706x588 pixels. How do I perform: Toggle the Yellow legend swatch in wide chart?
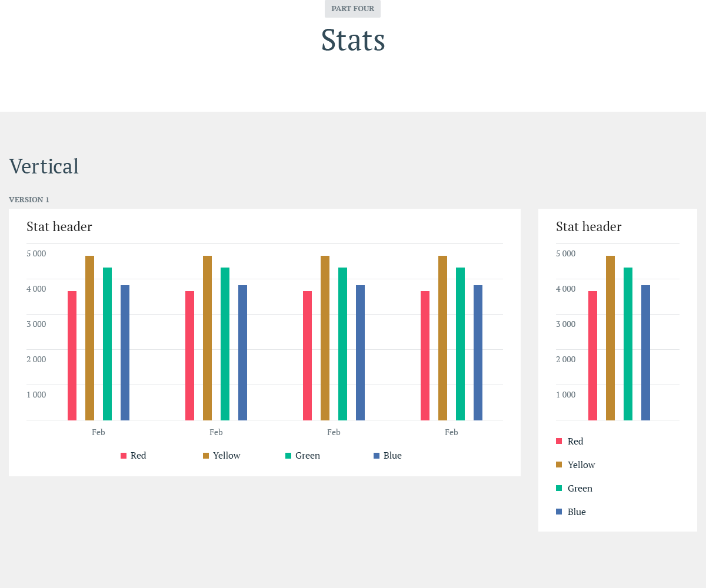tap(206, 456)
